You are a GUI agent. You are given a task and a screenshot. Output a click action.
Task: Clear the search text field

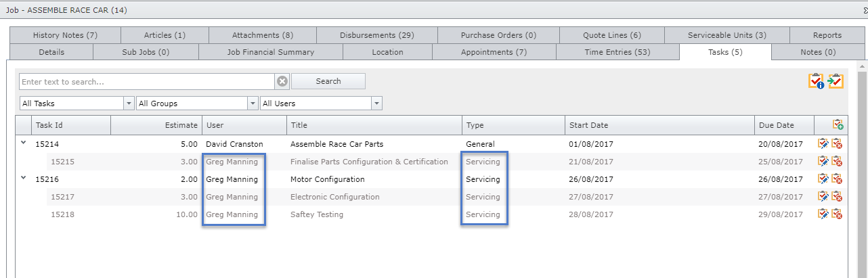tap(282, 81)
